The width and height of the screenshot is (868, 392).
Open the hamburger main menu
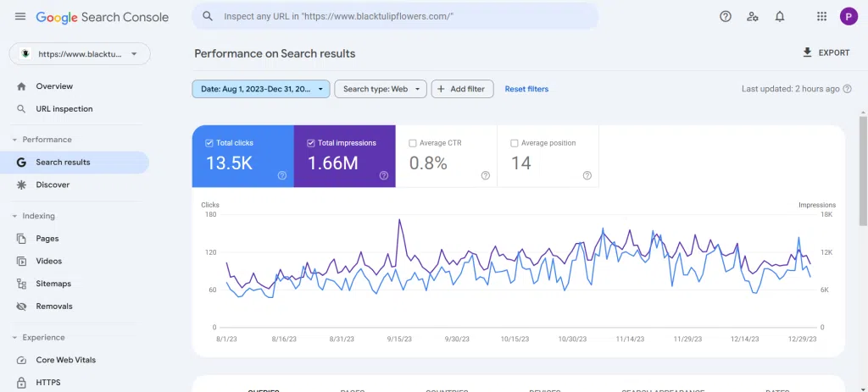[x=20, y=17]
